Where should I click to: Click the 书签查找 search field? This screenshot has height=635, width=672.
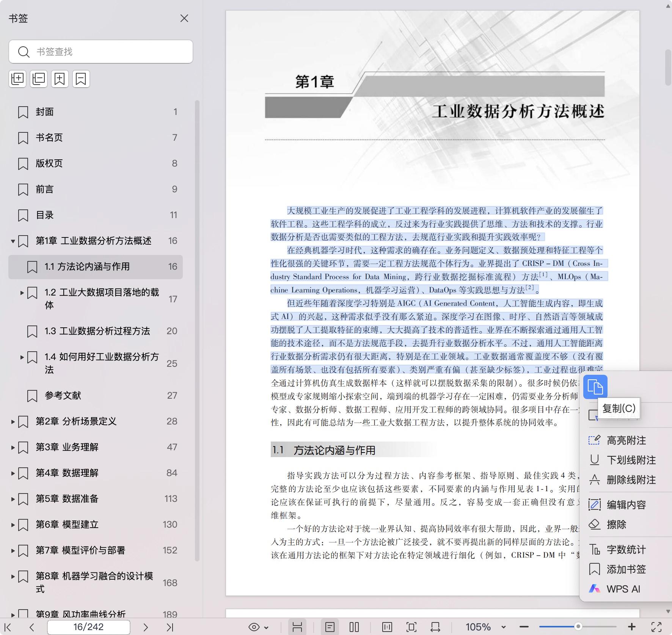pos(110,52)
